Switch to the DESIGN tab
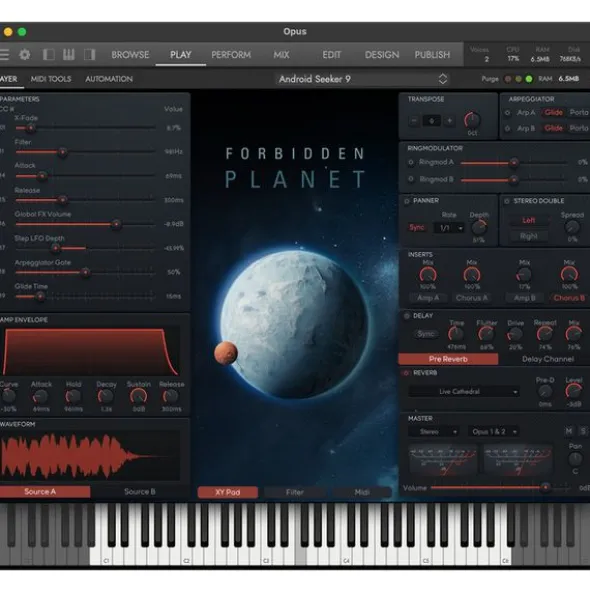Viewport: 590px width, 591px height. [x=382, y=55]
